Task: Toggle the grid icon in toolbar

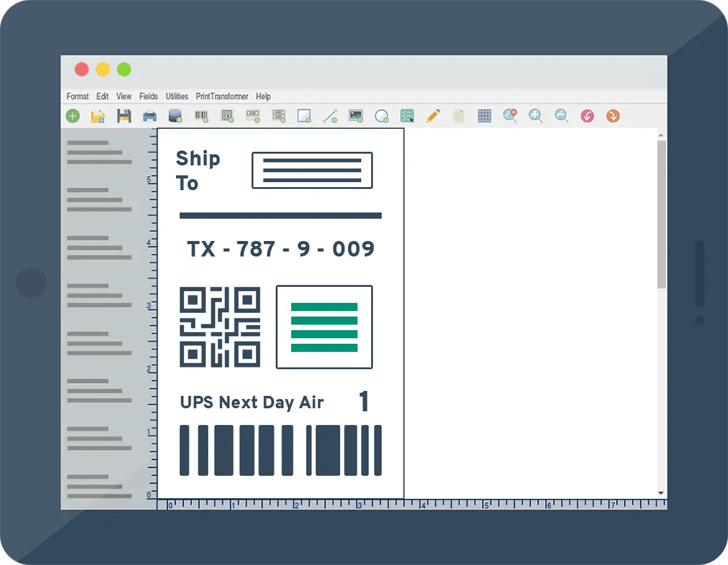Action: pos(485,116)
